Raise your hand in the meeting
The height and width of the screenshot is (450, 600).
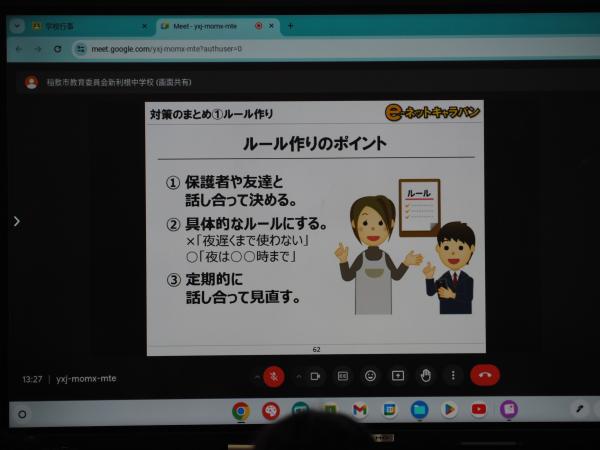[426, 376]
